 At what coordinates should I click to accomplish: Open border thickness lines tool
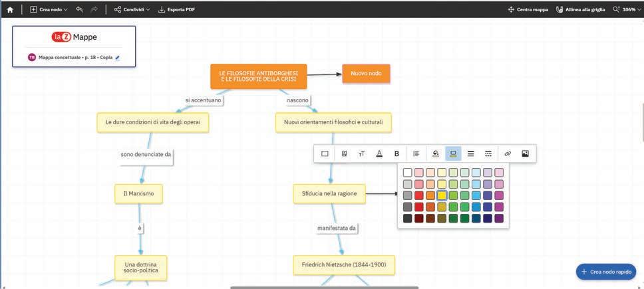coord(470,153)
